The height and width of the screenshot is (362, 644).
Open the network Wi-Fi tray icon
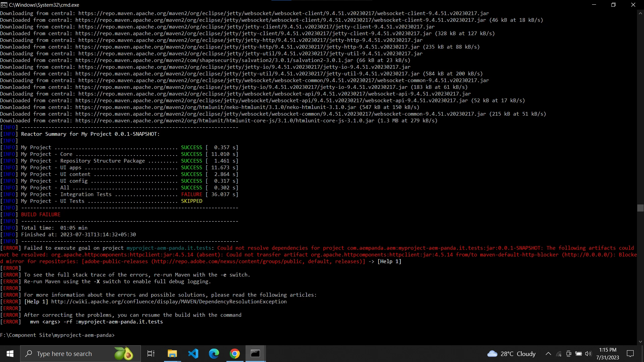tap(559, 354)
